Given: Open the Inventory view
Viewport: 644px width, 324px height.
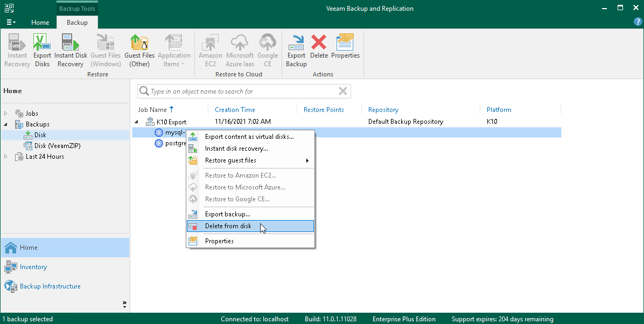Looking at the screenshot, I should 65,267.
